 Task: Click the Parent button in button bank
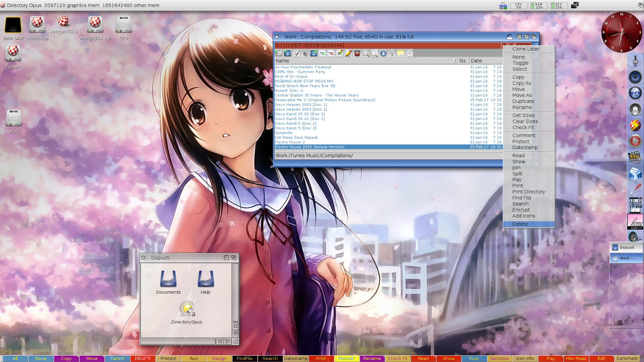pyautogui.click(x=118, y=358)
